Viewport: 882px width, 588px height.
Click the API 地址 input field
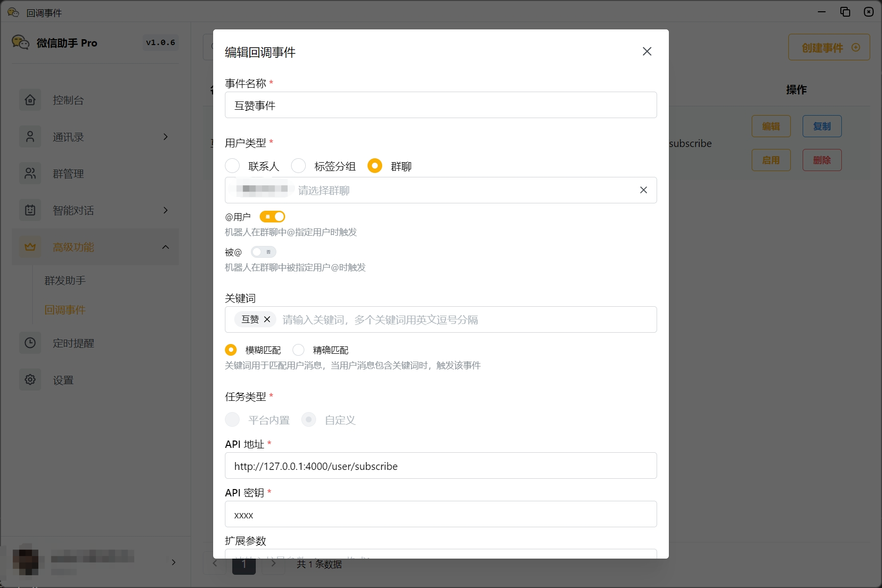(440, 465)
